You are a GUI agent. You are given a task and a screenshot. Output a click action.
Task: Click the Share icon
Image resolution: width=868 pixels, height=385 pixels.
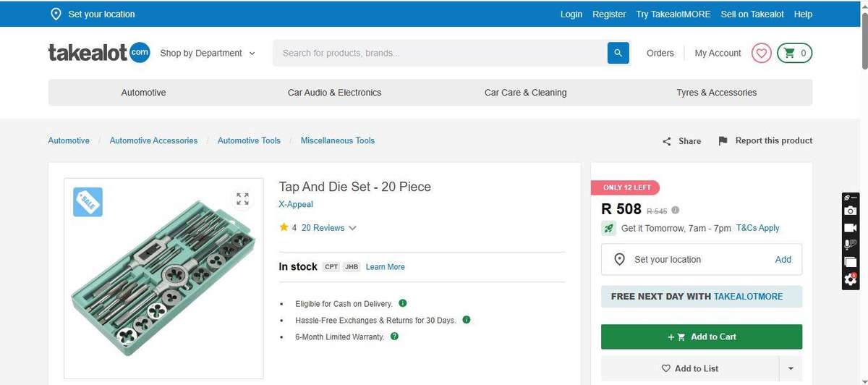667,141
